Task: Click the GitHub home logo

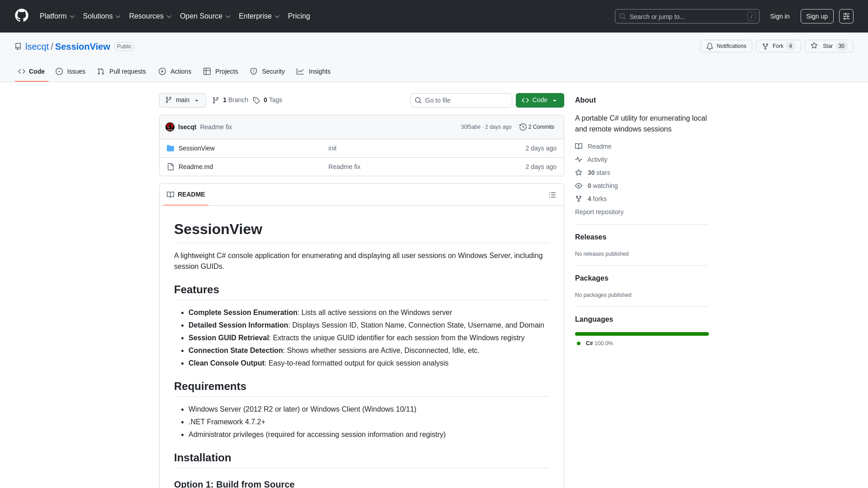Action: 21,16
